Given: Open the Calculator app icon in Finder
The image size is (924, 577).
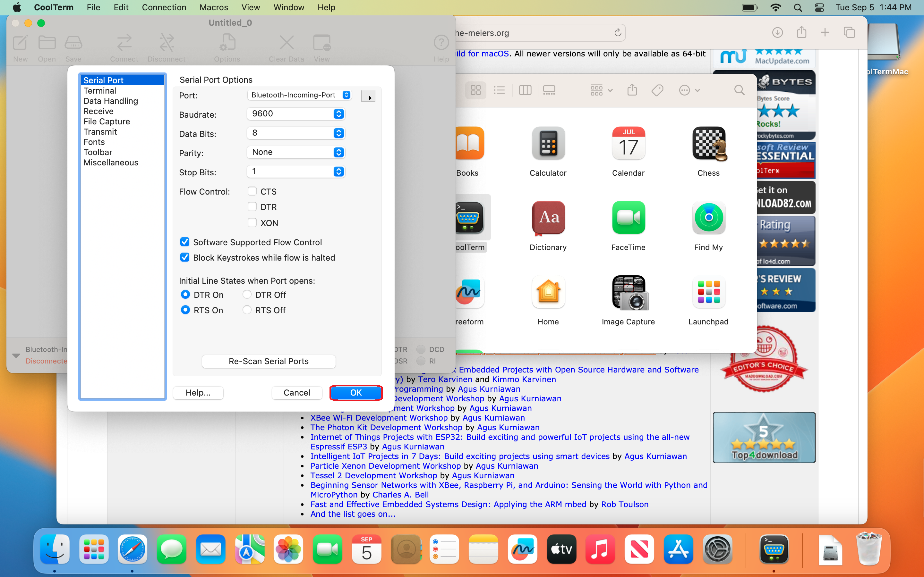Looking at the screenshot, I should pos(548,143).
